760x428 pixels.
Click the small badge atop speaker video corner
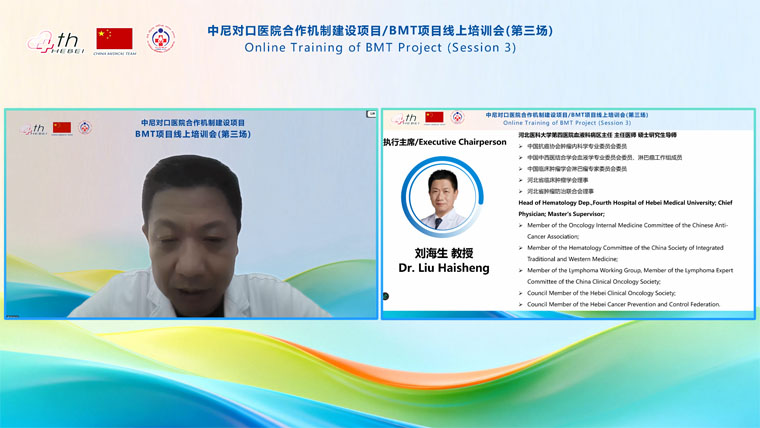[x=371, y=115]
